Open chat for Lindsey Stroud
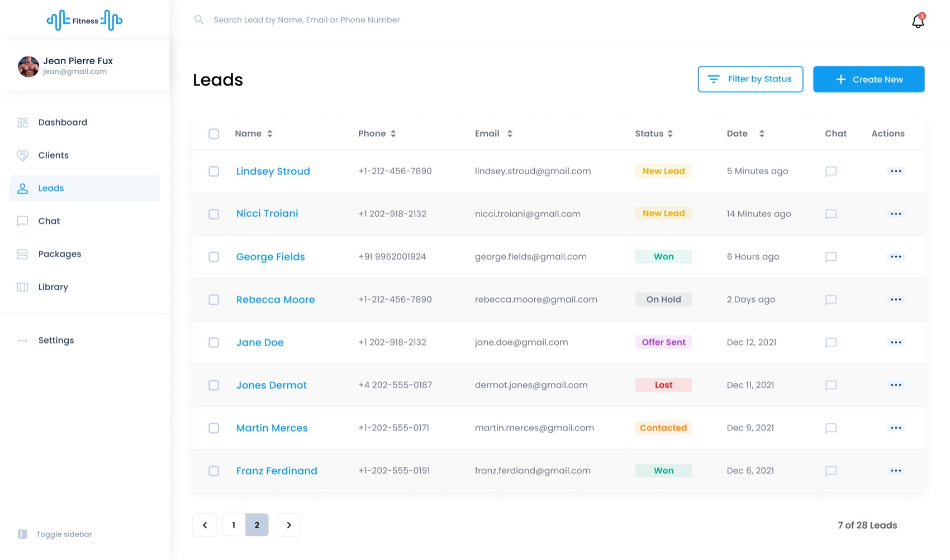The height and width of the screenshot is (560, 950). pyautogui.click(x=831, y=171)
